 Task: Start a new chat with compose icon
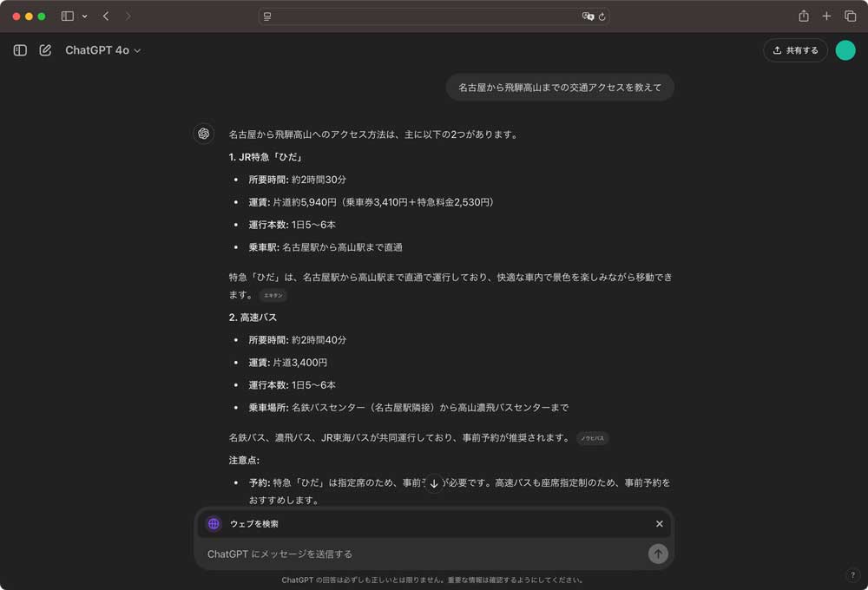point(45,50)
